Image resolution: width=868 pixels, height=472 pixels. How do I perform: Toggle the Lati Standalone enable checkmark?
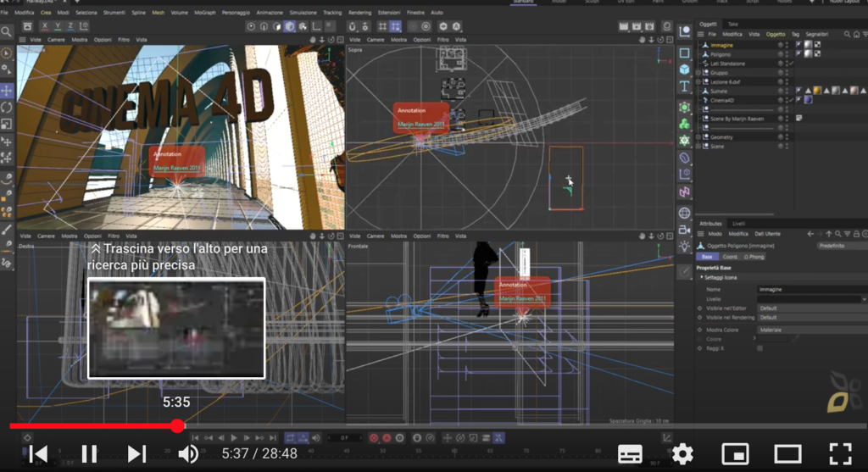(792, 64)
